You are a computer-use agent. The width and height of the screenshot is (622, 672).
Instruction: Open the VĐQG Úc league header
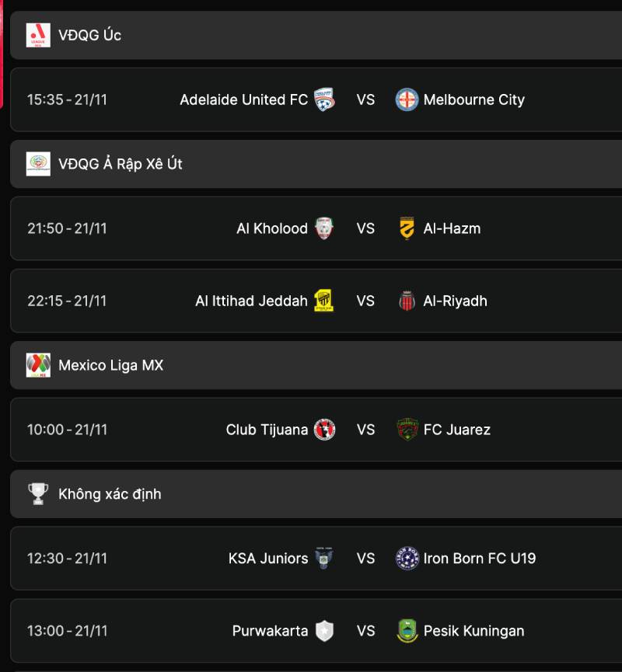pos(90,35)
